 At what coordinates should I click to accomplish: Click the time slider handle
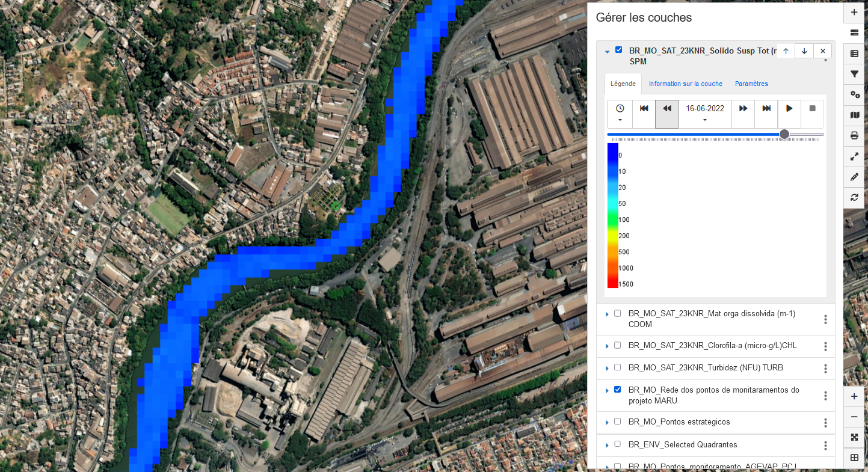click(784, 134)
